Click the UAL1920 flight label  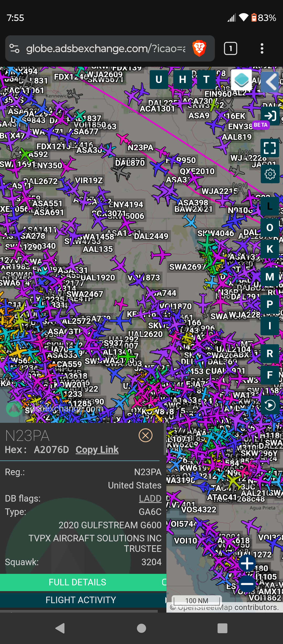[98, 277]
